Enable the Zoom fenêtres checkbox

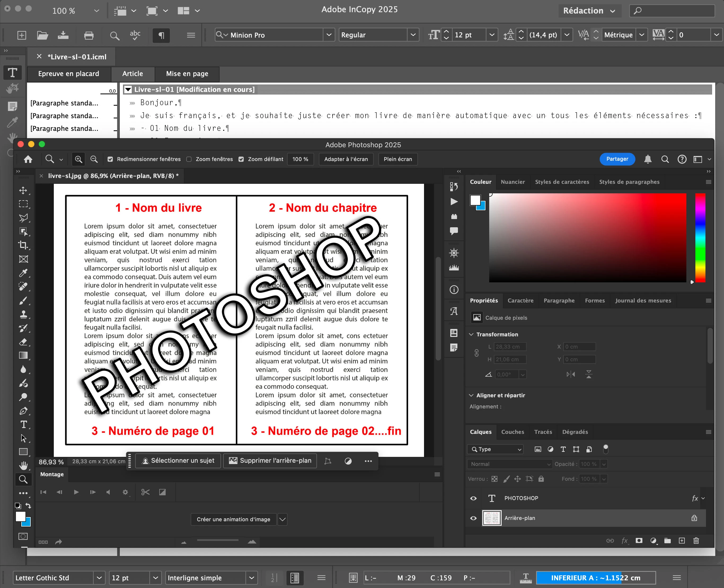pyautogui.click(x=189, y=159)
